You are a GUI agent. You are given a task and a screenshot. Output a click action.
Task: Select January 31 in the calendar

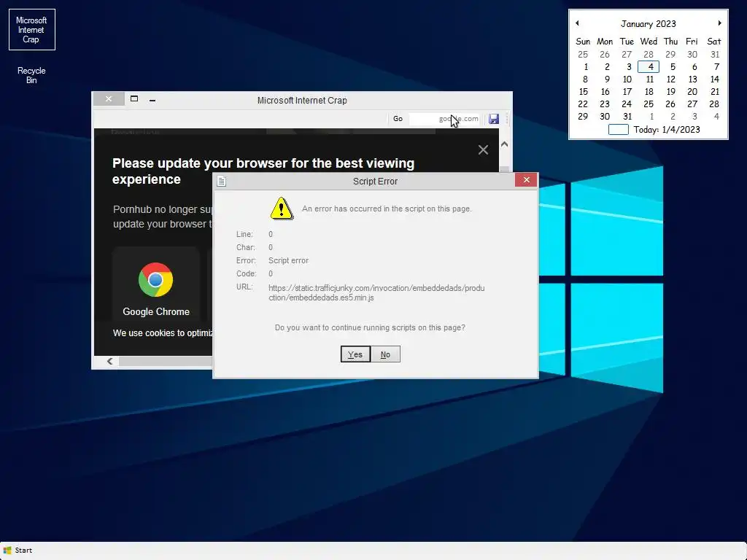tap(627, 116)
